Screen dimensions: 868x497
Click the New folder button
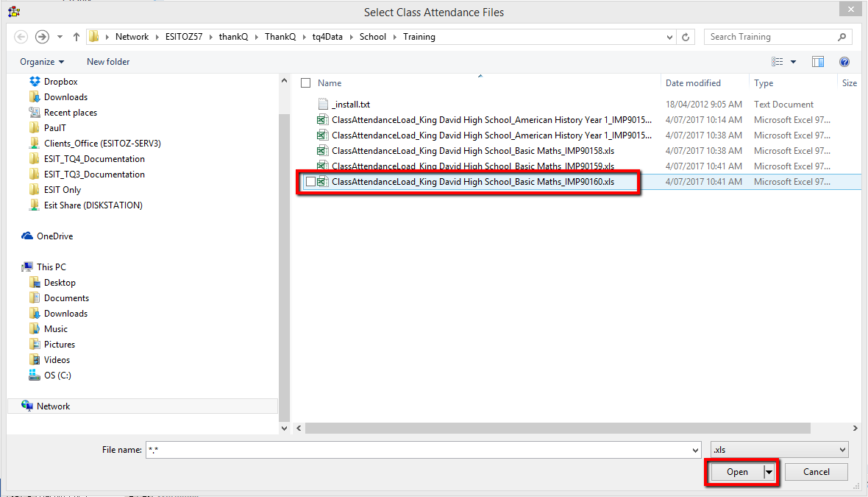tap(108, 62)
